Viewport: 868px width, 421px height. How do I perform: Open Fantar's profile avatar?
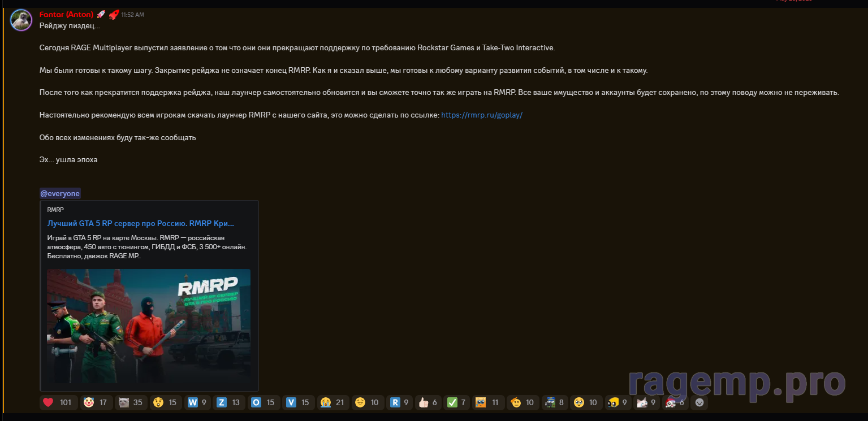[21, 20]
